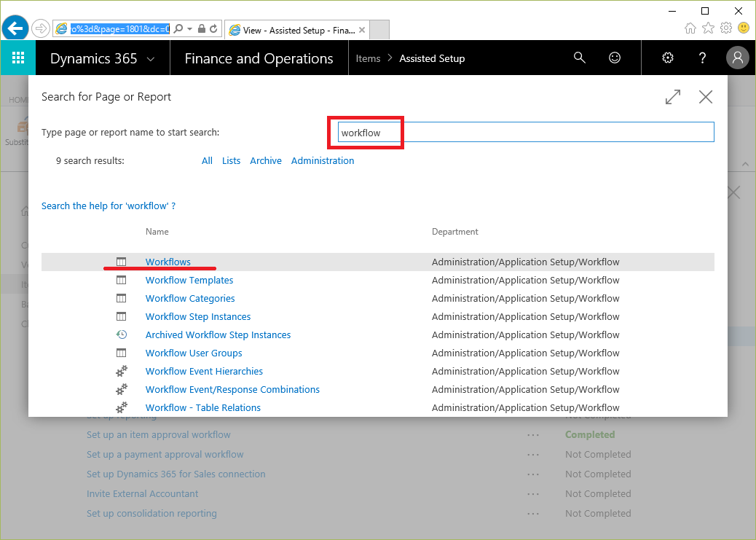Click the refresh icon in address bar
756x540 pixels.
point(213,29)
